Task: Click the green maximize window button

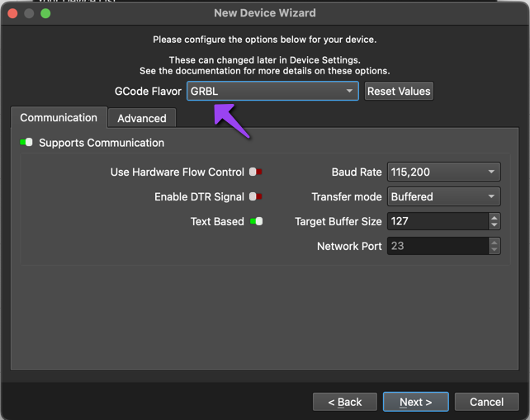Action: [x=45, y=13]
